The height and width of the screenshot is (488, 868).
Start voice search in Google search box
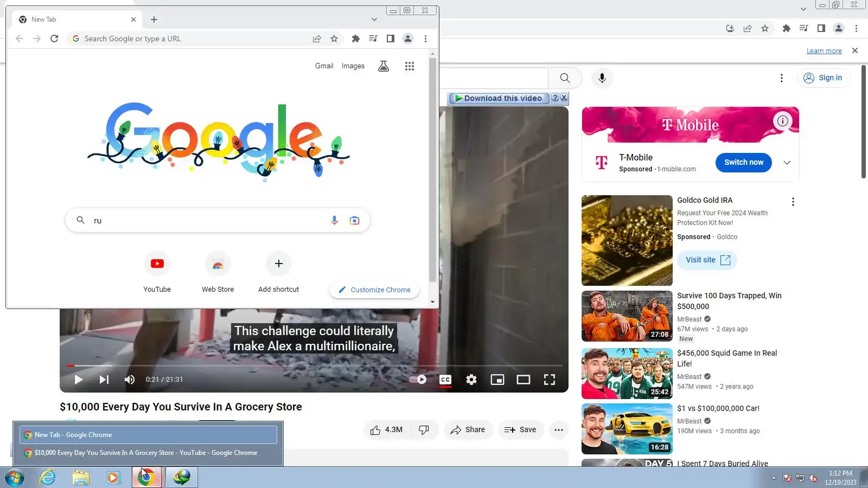click(334, 220)
